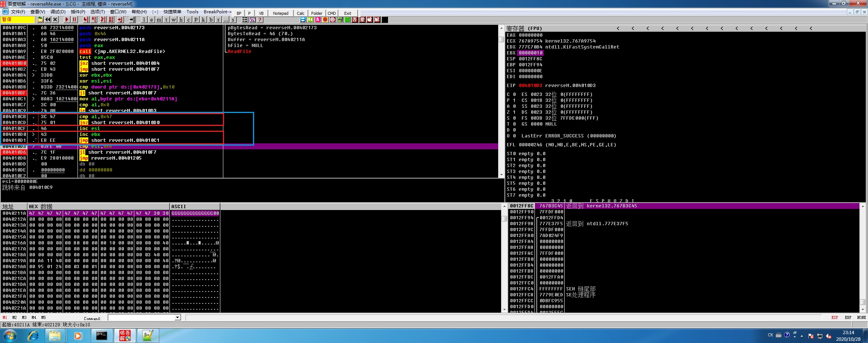Screen dimensions: 868x343
Task: Click the red question mark help icon
Action: click(x=260, y=20)
